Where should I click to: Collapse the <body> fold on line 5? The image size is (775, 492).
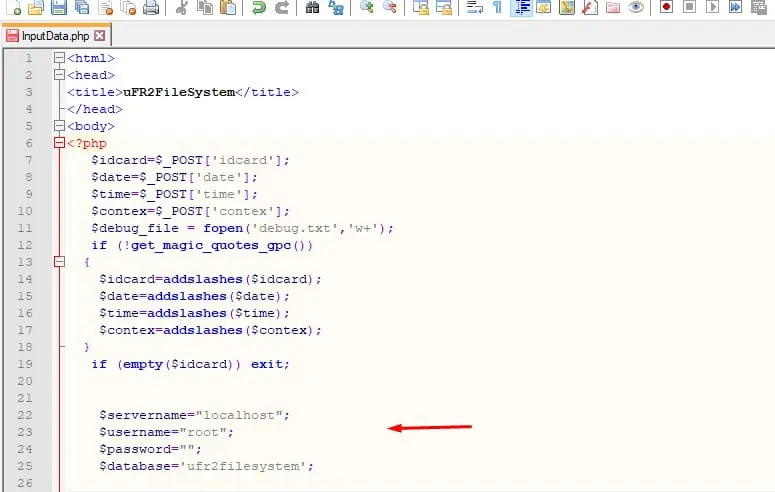pyautogui.click(x=59, y=126)
